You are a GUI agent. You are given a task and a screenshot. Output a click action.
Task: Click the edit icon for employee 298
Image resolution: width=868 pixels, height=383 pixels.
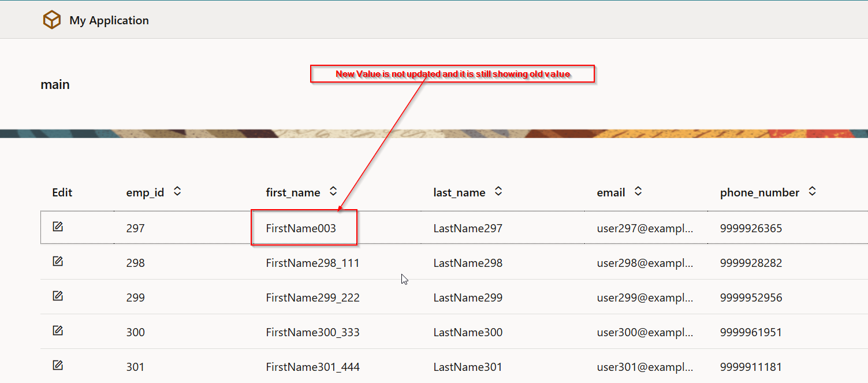pos(58,262)
